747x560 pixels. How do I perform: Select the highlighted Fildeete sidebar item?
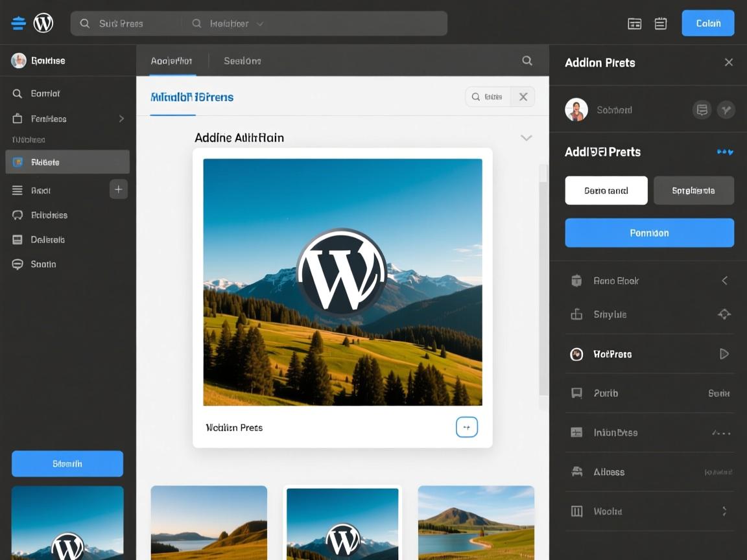tap(67, 162)
